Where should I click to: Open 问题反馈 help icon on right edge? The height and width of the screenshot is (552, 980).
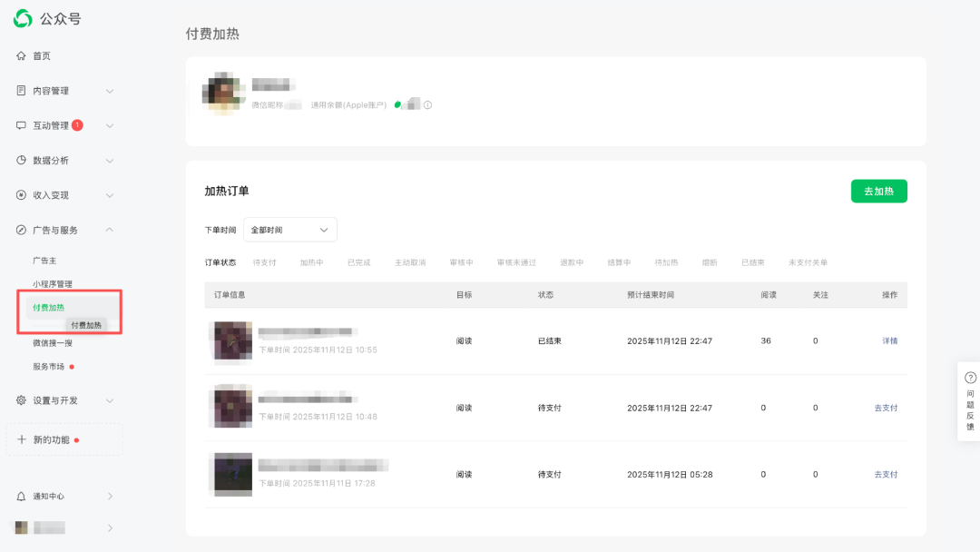pyautogui.click(x=970, y=378)
